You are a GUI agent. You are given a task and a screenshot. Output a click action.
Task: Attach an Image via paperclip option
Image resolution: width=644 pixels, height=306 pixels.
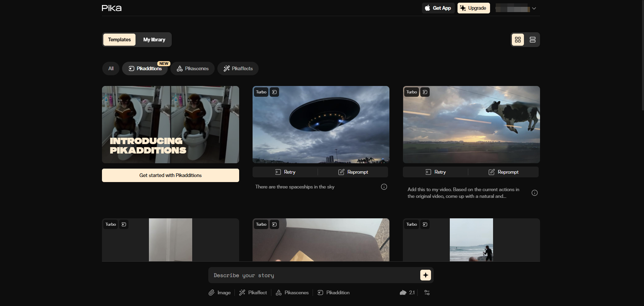(x=220, y=293)
